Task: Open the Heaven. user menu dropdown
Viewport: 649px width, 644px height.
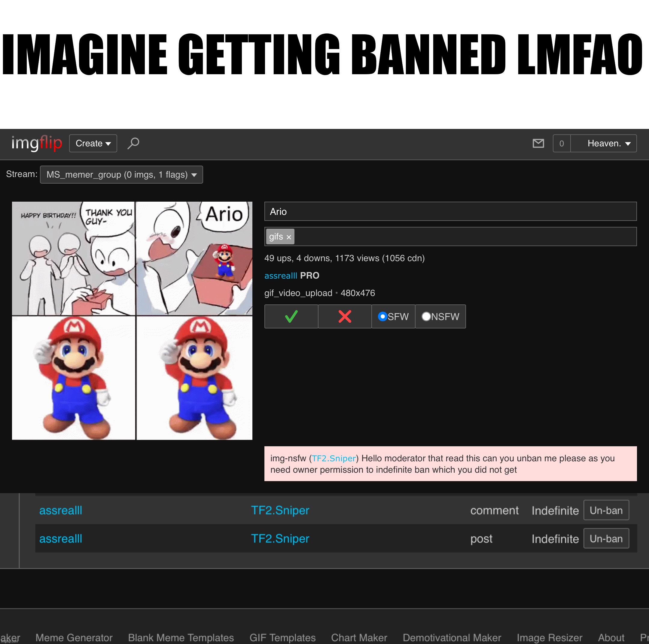Action: pos(604,143)
